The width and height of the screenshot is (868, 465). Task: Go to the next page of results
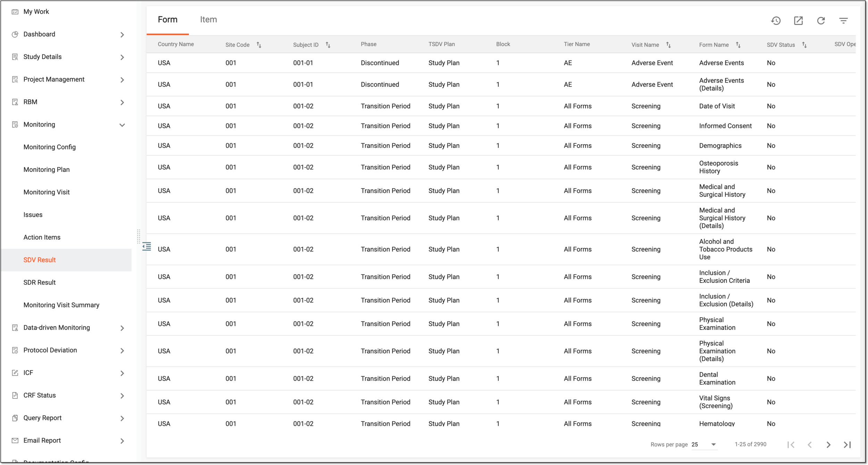click(x=828, y=445)
